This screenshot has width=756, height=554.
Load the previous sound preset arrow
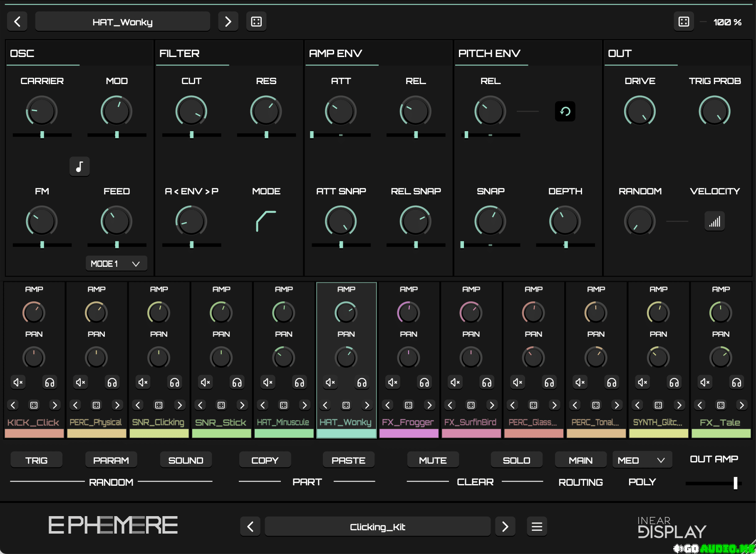coord(17,22)
